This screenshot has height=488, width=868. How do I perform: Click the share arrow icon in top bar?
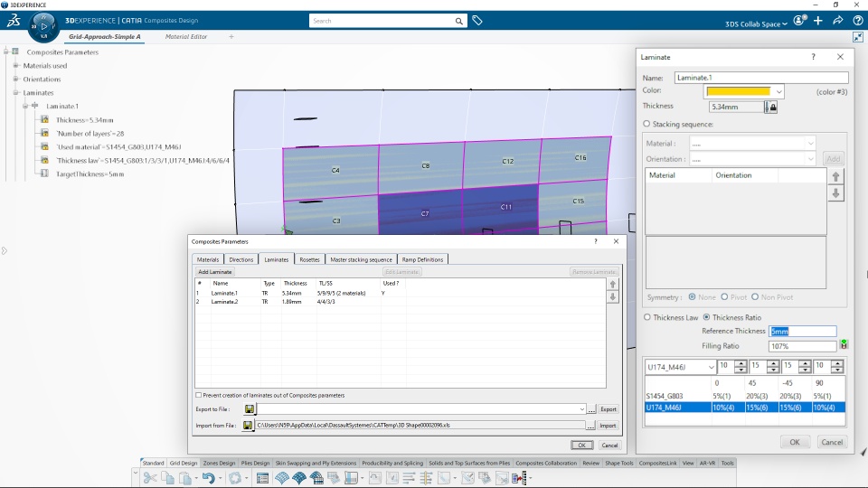pos(838,21)
